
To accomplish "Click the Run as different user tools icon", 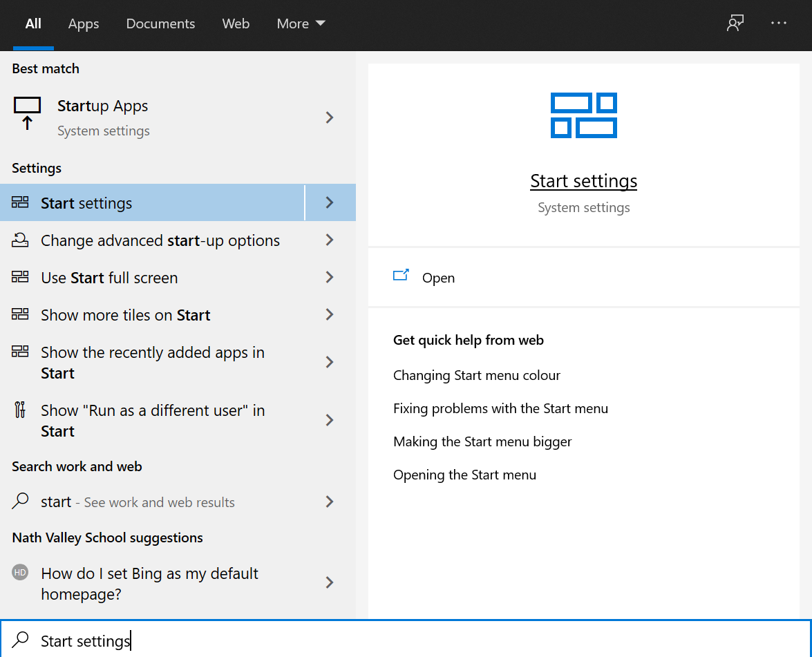I will (x=20, y=410).
